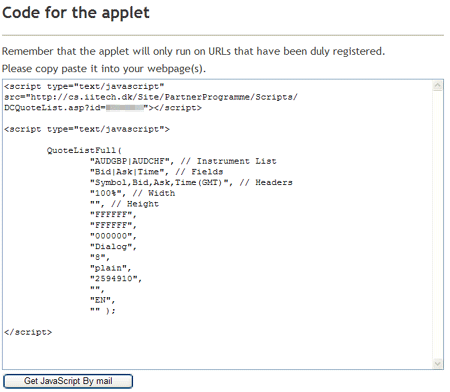Click the 'Remember that the applet' sentence
Screen dimensions: 450x392
(x=193, y=51)
